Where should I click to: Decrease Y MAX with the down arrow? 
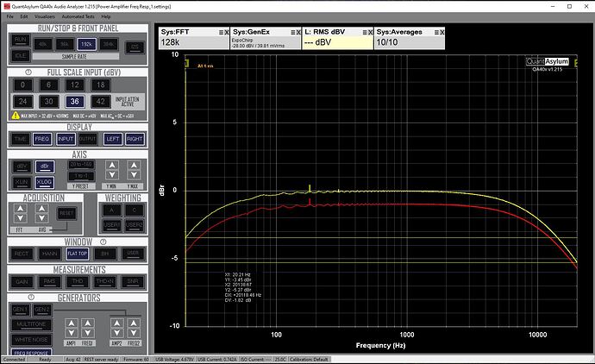(134, 174)
